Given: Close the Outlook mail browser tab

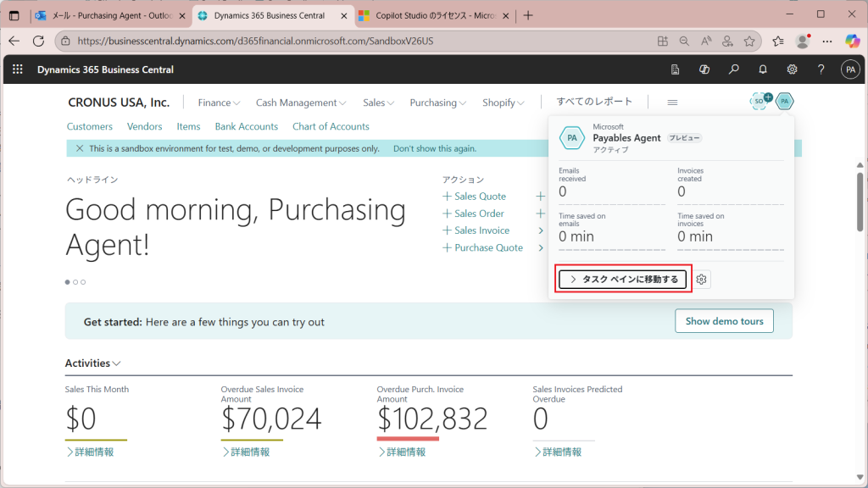Looking at the screenshot, I should 182,15.
